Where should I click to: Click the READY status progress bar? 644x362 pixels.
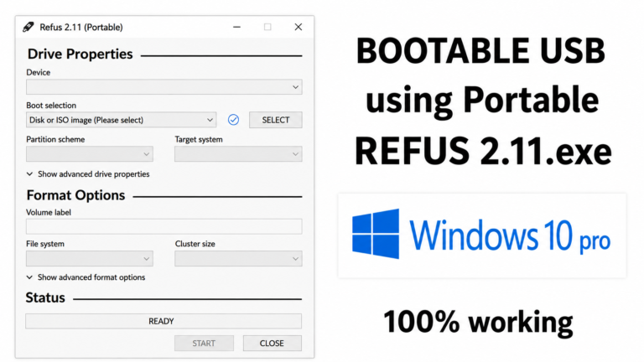[164, 321]
